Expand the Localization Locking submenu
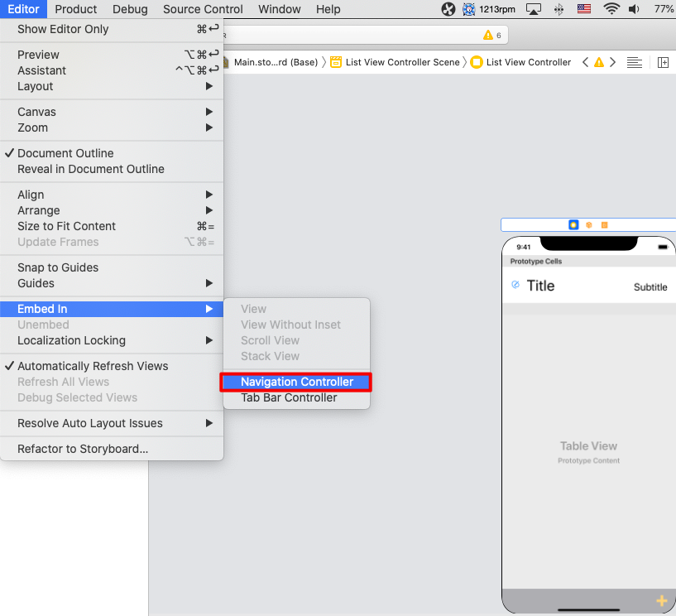 pos(112,340)
